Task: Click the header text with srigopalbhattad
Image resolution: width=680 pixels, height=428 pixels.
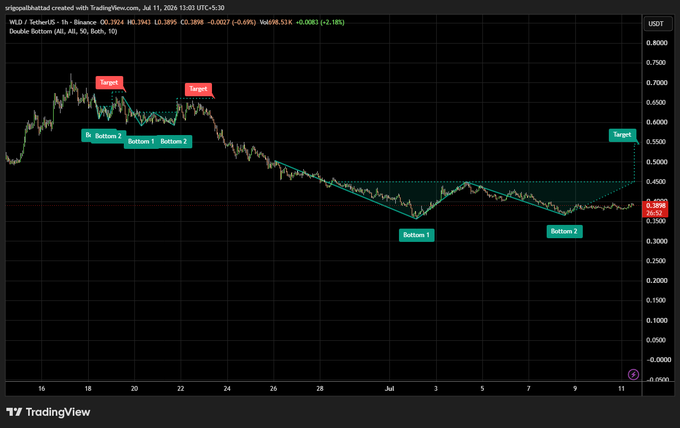Action: pyautogui.click(x=115, y=8)
